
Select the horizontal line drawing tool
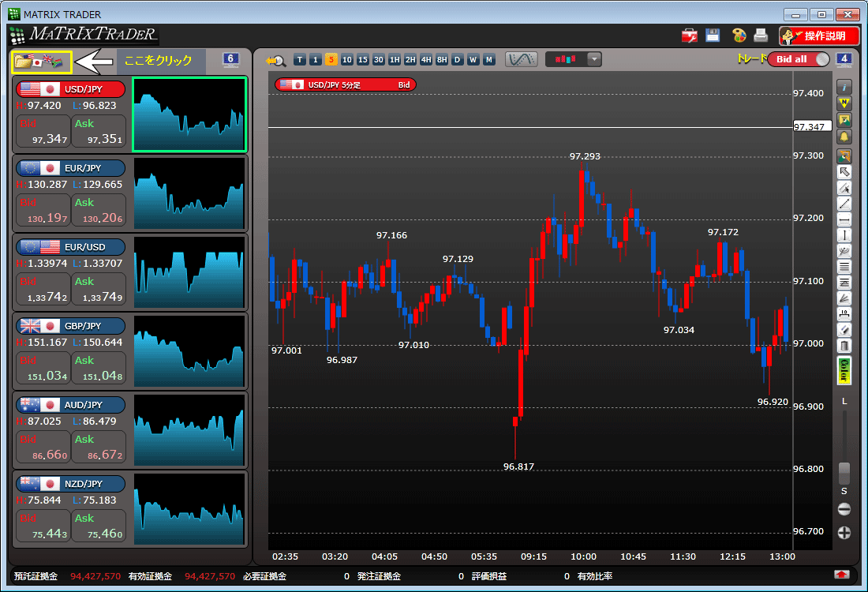coord(844,220)
